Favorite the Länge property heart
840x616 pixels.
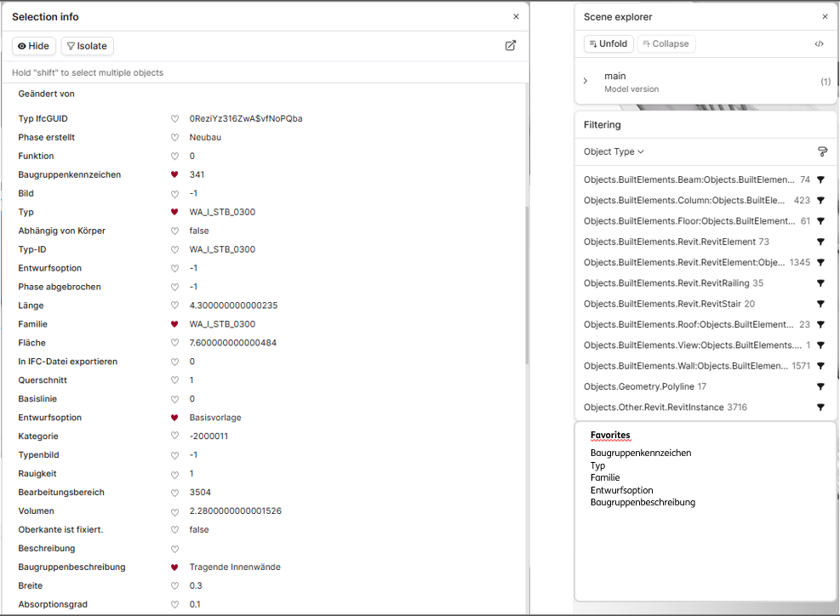[174, 305]
